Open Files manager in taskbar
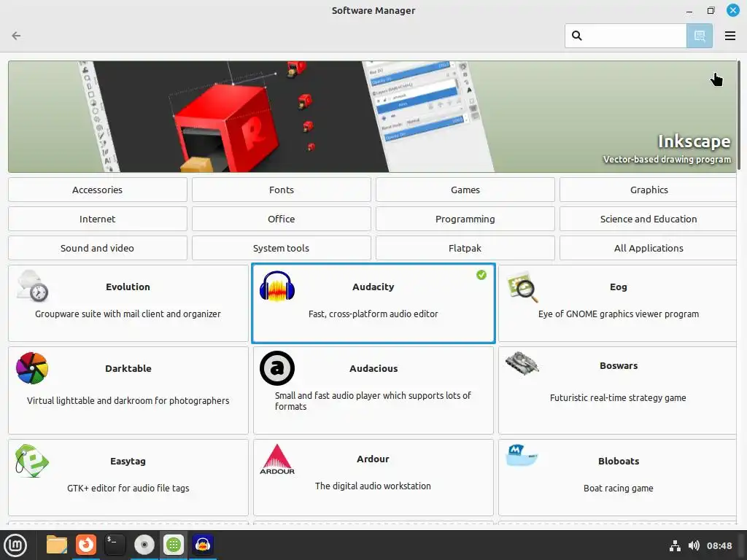Screen dimensions: 747x560 click(56, 545)
